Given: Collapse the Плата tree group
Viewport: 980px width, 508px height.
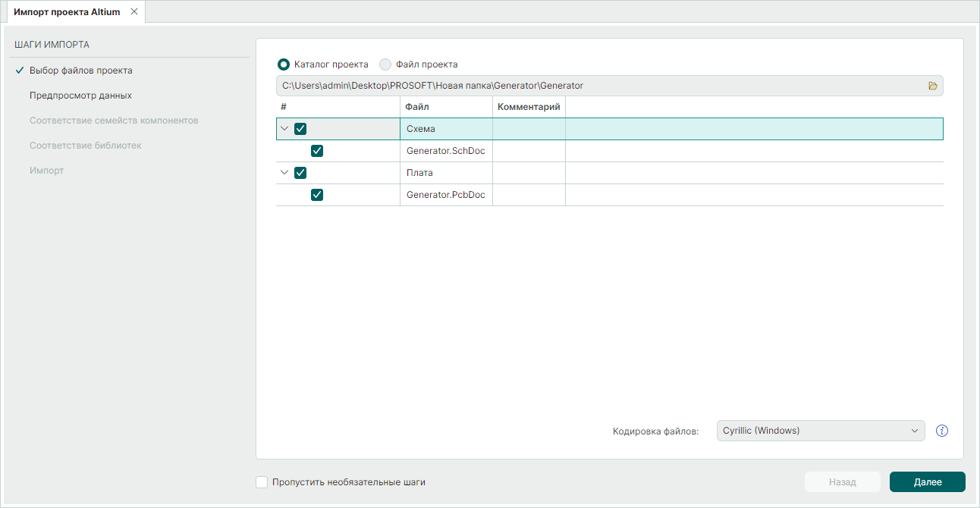Looking at the screenshot, I should pyautogui.click(x=284, y=173).
